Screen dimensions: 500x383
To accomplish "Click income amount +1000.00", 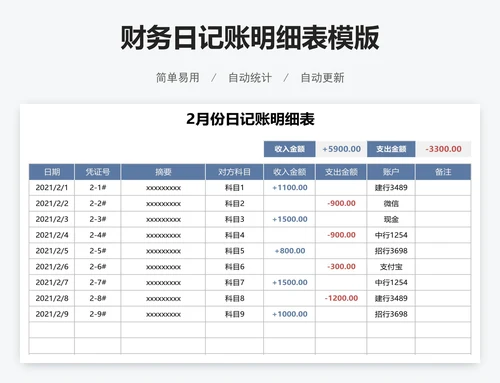I will pos(290,314).
